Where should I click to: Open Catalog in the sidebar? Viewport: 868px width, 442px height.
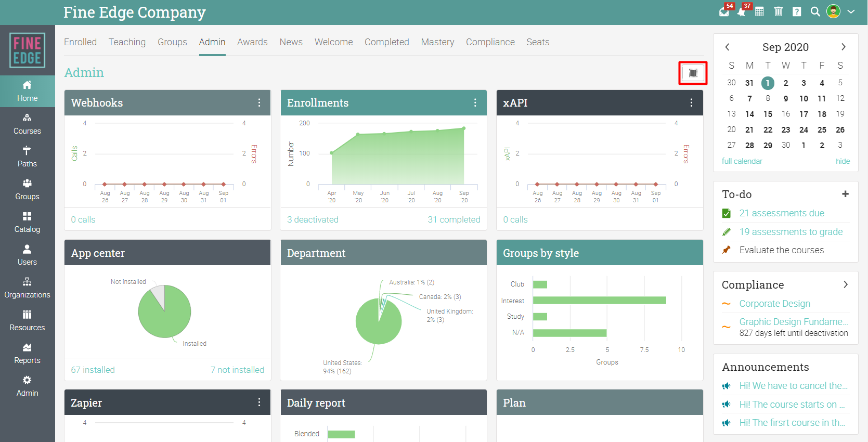(x=27, y=222)
